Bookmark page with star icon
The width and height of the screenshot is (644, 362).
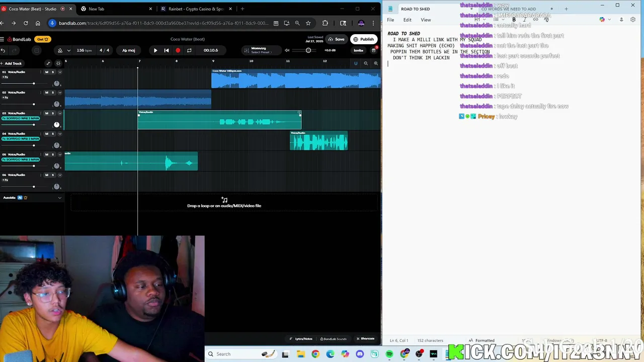pyautogui.click(x=308, y=23)
